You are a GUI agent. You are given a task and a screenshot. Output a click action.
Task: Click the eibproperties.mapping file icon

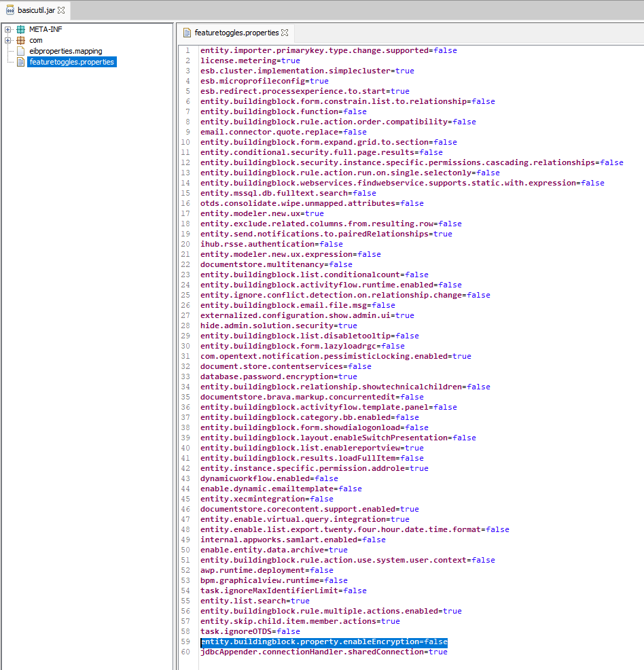pyautogui.click(x=20, y=51)
